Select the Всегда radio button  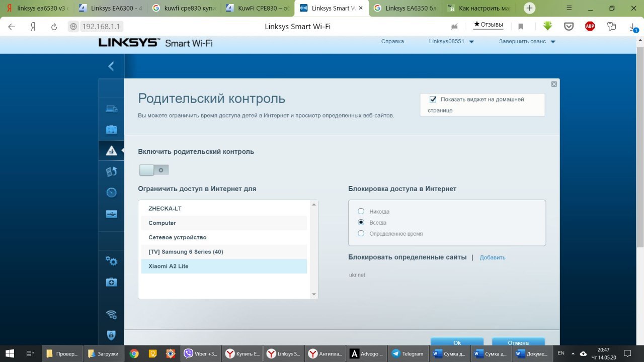point(361,222)
